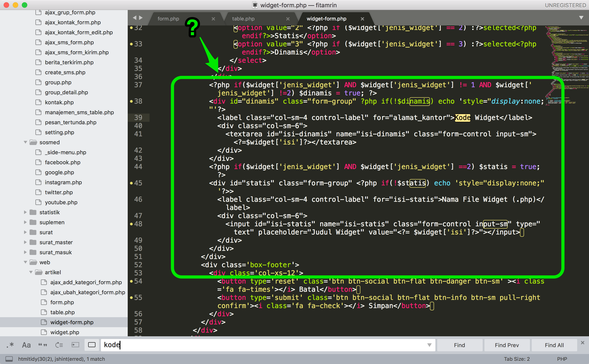Click the Find All button
Screen dimensions: 589x364
click(x=554, y=345)
